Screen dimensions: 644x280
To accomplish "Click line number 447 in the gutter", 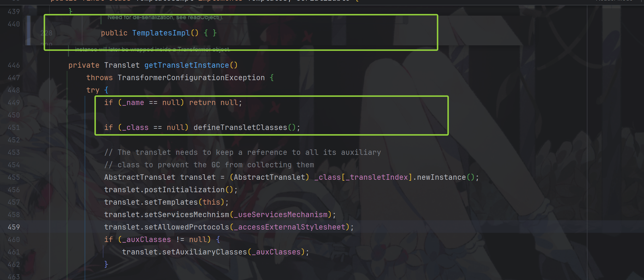I will pyautogui.click(x=14, y=78).
